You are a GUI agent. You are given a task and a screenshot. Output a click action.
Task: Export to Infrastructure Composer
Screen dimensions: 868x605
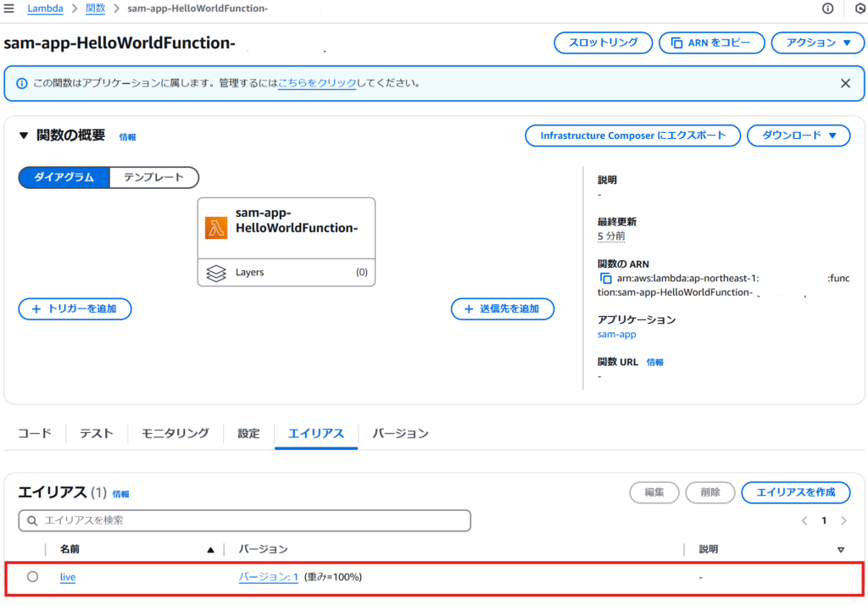click(632, 136)
